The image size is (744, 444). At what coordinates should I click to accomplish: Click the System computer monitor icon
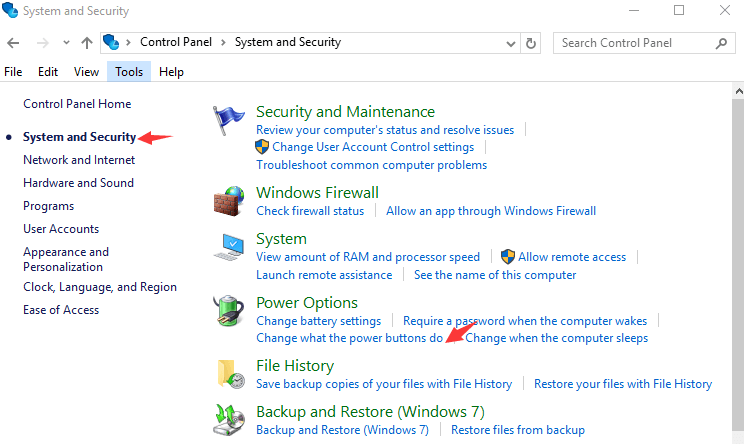(x=229, y=247)
